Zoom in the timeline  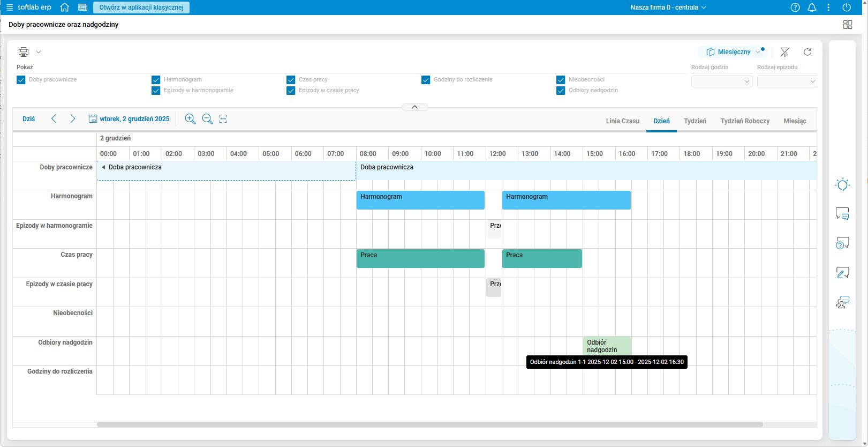(x=190, y=119)
